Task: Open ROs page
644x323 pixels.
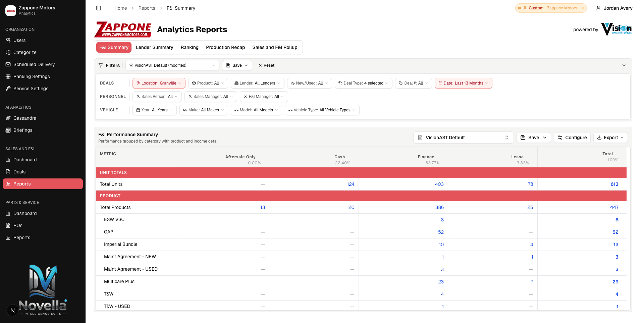Action: (x=43, y=225)
